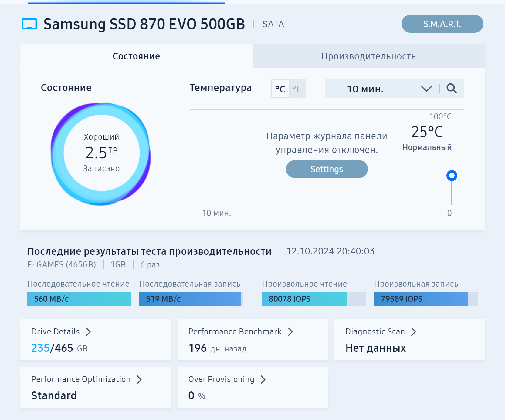Open the Performance Benchmark link
Screen dimensions: 505x420
[235, 332]
